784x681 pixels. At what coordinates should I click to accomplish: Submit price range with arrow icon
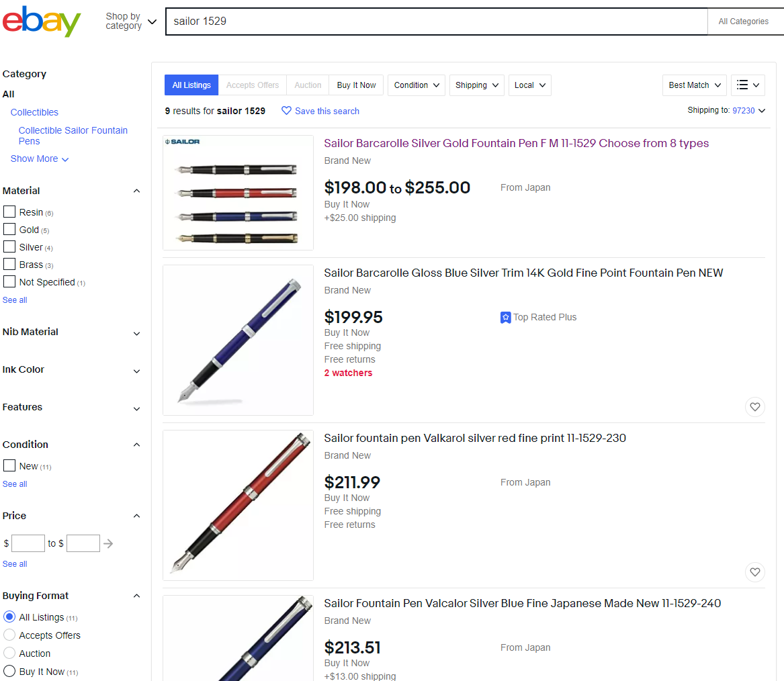(x=108, y=543)
